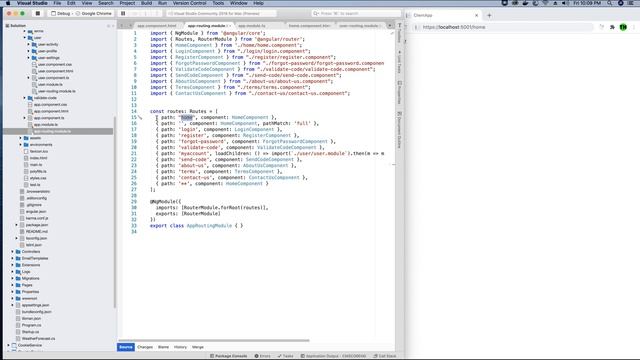Focus the Visual Studio search field
The image size is (640, 360).
(356, 13)
